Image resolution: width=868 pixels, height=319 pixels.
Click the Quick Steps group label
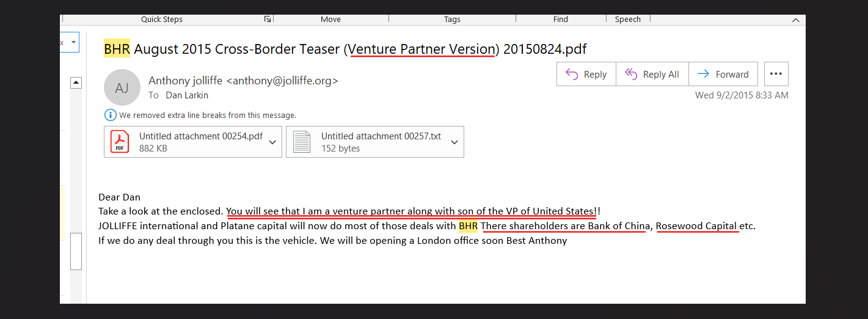(x=162, y=20)
